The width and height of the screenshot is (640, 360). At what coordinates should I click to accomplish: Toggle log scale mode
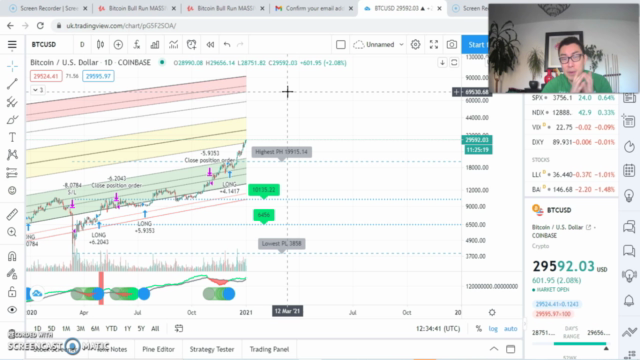click(x=493, y=329)
